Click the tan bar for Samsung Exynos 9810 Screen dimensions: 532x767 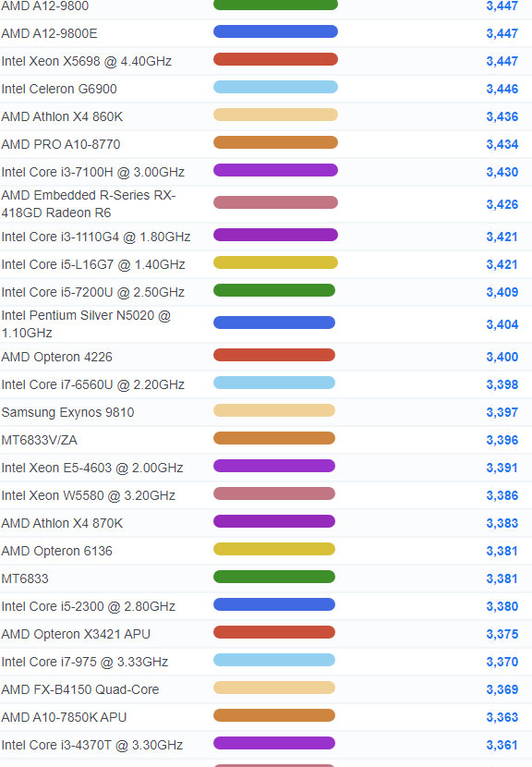273,410
